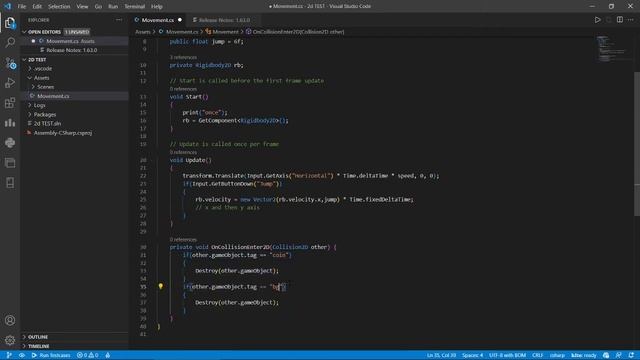Screen dimensions: 640x360
Task: Open the Edit menu
Action: (x=37, y=6)
